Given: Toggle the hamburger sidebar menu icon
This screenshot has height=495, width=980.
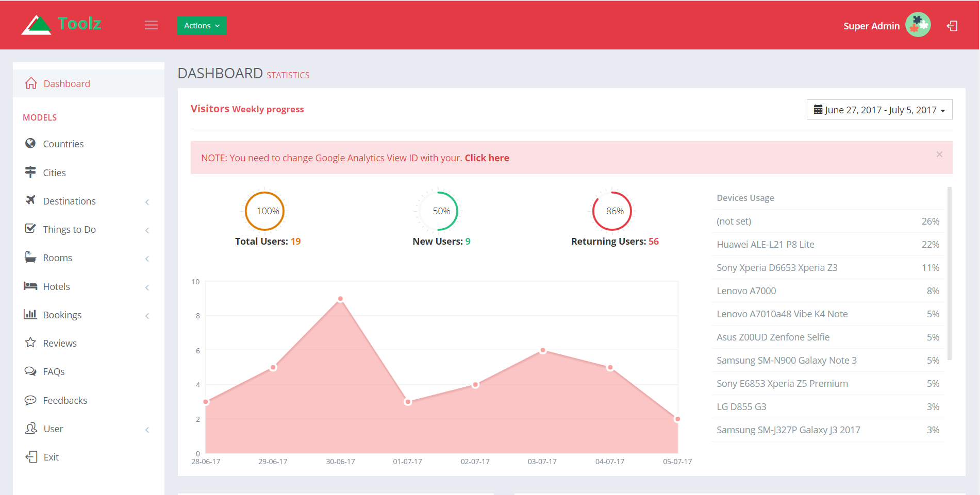Looking at the screenshot, I should [x=151, y=25].
